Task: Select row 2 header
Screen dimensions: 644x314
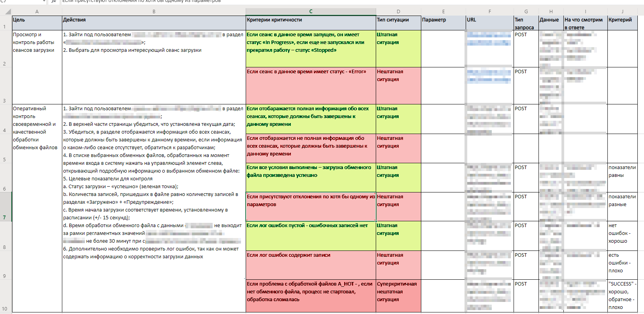Action: pyautogui.click(x=5, y=49)
